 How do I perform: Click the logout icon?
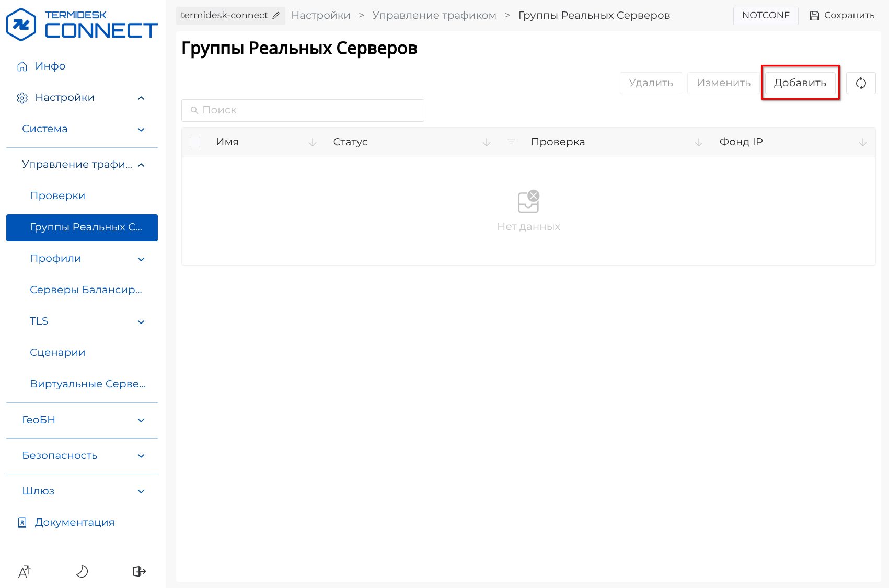click(x=139, y=571)
